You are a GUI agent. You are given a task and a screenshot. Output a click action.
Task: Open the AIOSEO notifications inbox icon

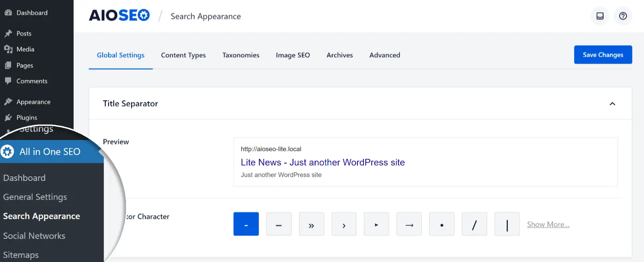tap(600, 16)
